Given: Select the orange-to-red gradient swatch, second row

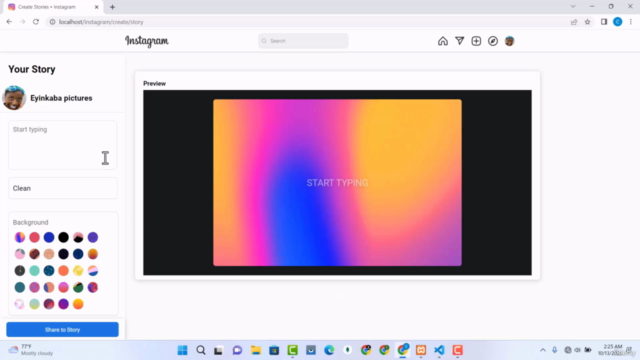Looking at the screenshot, I should click(93, 254).
